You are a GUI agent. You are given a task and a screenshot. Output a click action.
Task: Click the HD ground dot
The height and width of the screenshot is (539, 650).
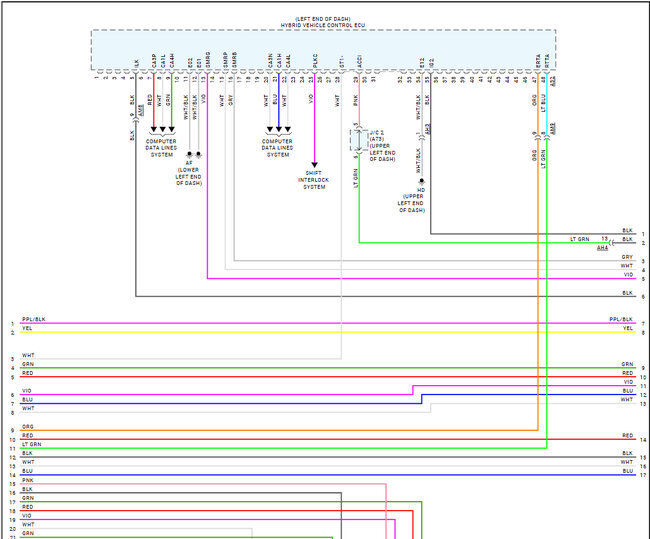422,181
